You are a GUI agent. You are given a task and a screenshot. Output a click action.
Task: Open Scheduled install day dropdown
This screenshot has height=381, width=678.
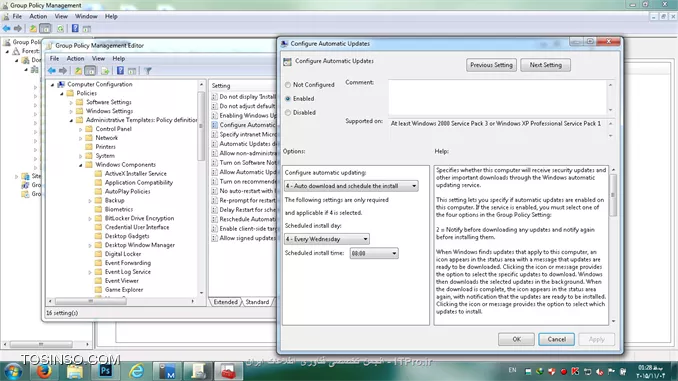[x=326, y=239]
